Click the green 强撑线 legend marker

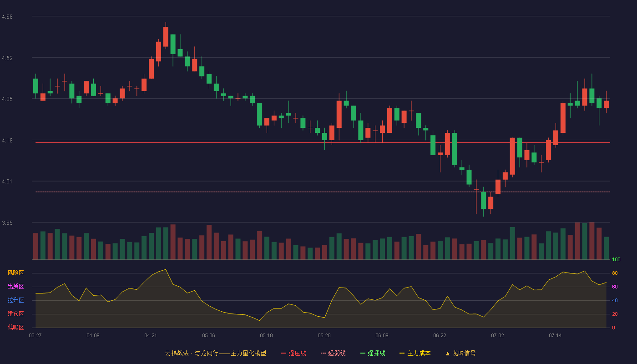(363, 354)
